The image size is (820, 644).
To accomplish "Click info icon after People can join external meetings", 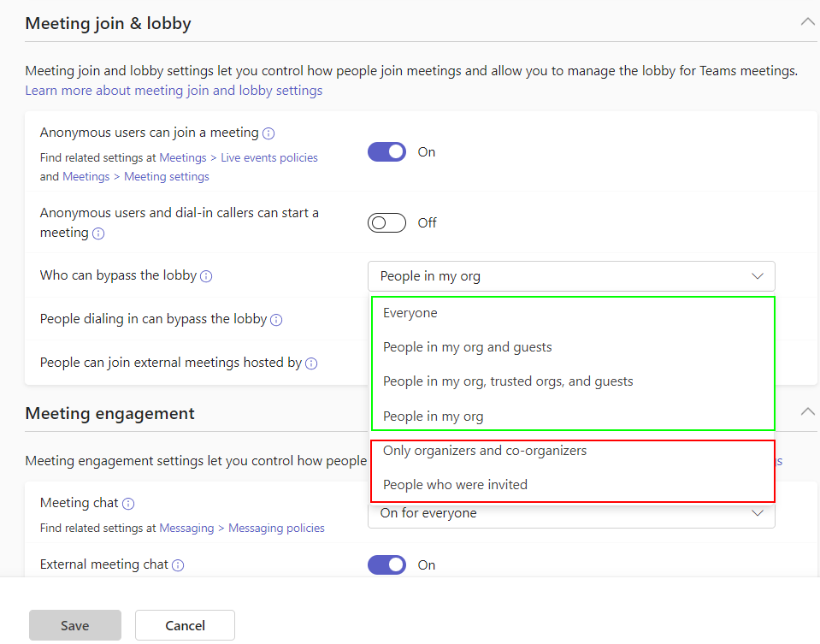I will click(x=311, y=363).
